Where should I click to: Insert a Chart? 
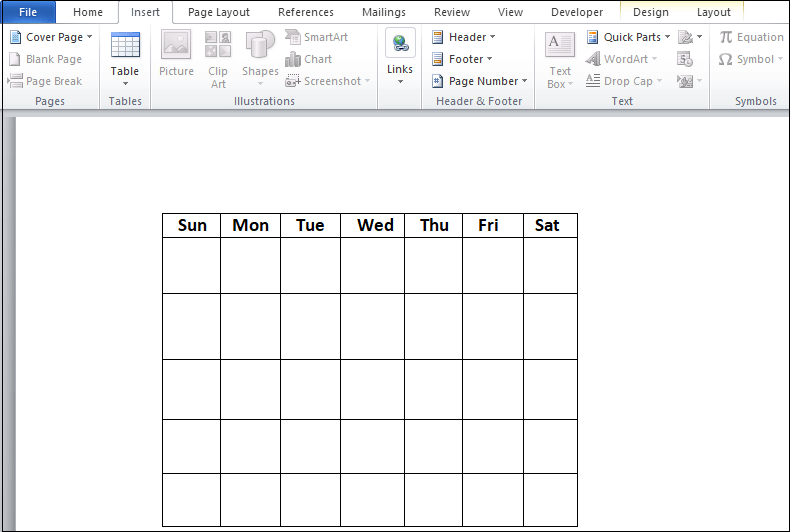[x=308, y=59]
